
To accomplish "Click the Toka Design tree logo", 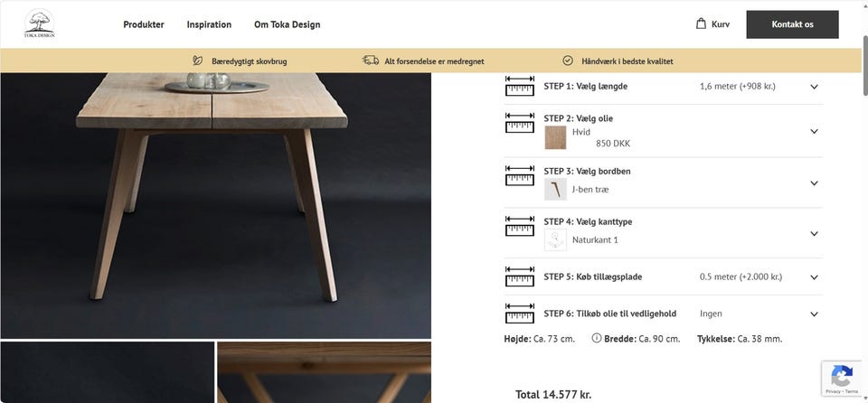I will [x=39, y=23].
